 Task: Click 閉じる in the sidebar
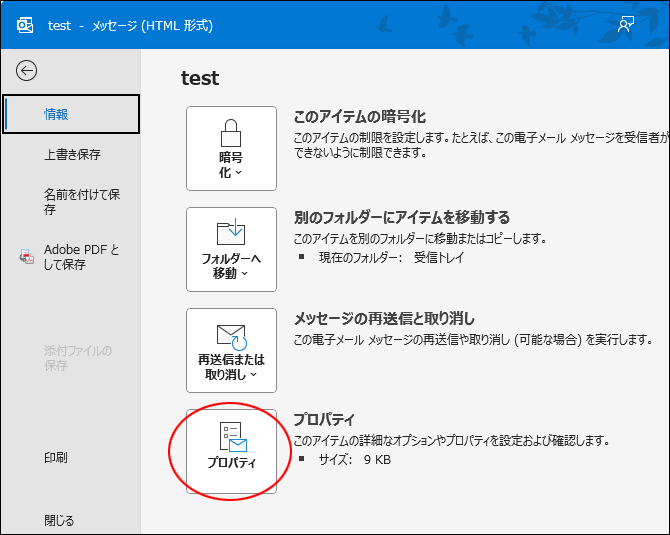[59, 520]
